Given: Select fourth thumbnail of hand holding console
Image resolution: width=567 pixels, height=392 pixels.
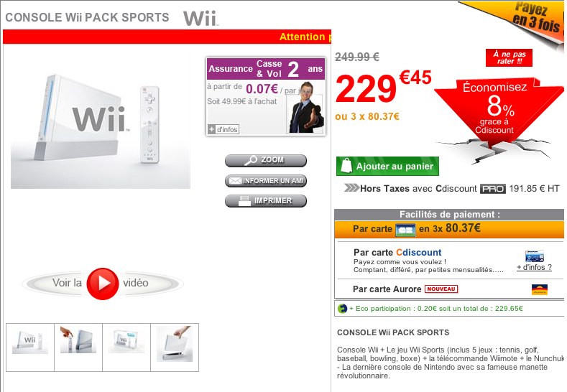Looking at the screenshot, I should point(175,347).
